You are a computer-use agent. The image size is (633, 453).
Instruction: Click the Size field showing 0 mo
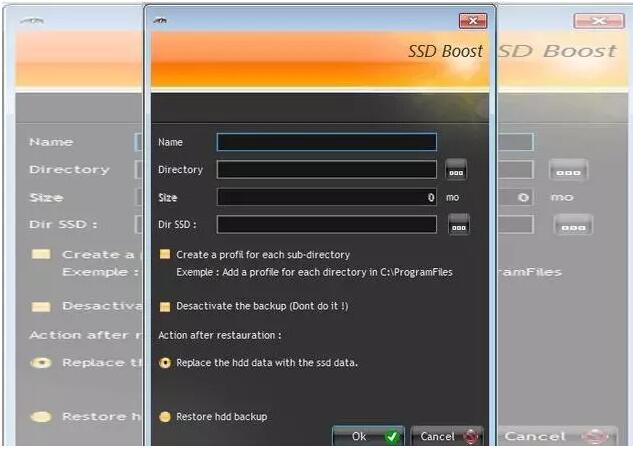click(326, 198)
